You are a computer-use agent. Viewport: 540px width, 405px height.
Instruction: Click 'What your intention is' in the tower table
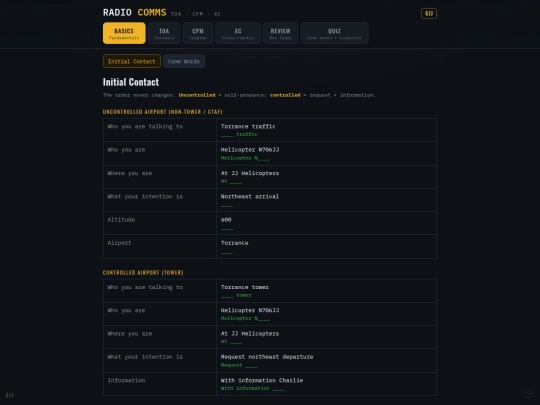(145, 357)
